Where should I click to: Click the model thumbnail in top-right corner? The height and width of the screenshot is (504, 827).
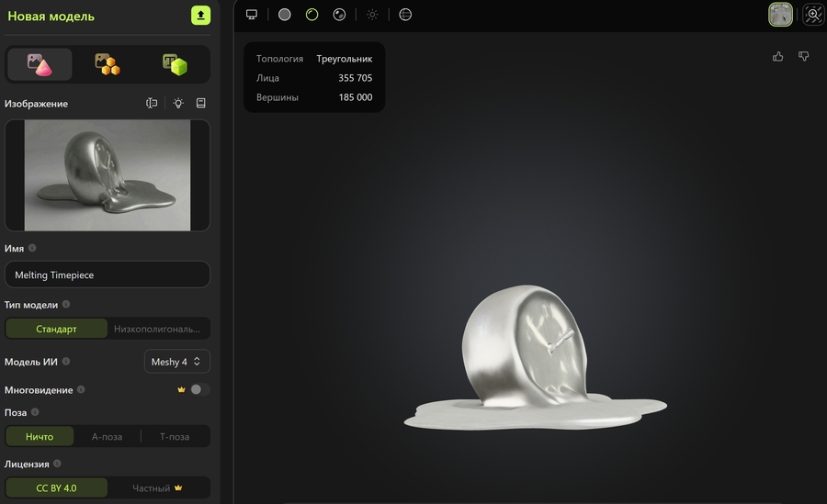point(780,15)
